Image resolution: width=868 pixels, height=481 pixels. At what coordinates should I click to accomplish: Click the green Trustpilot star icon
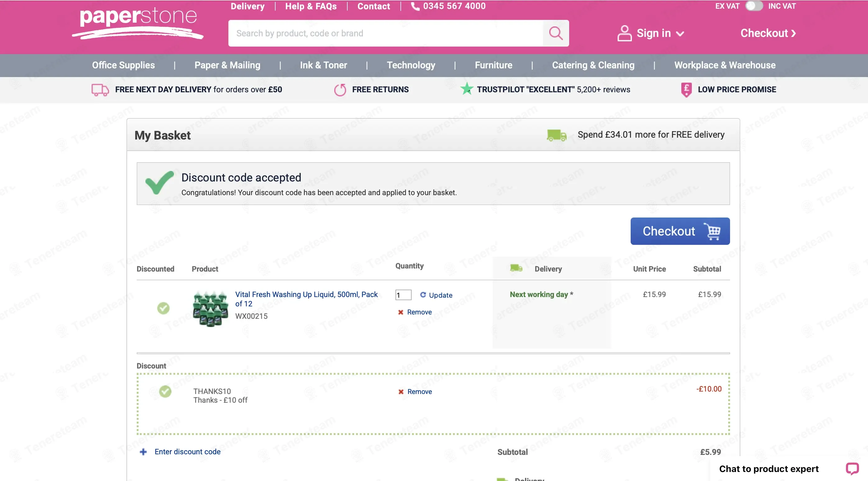click(467, 89)
